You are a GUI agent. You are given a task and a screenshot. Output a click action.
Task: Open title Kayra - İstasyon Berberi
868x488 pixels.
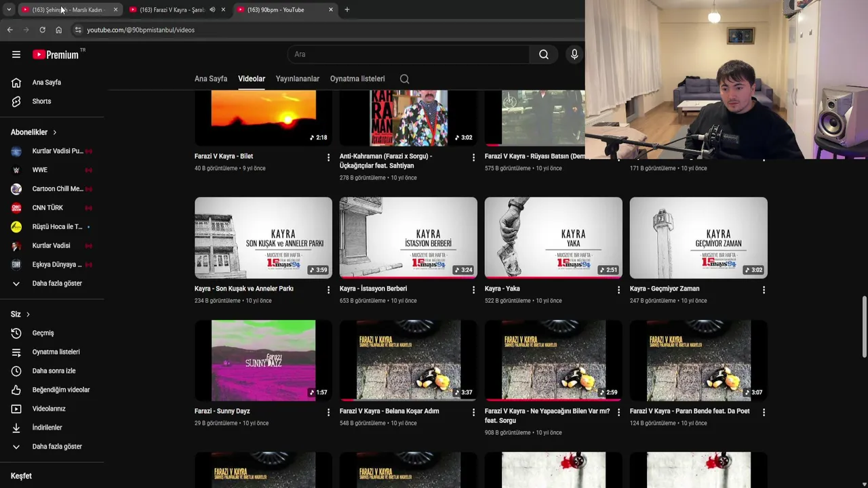coord(373,289)
